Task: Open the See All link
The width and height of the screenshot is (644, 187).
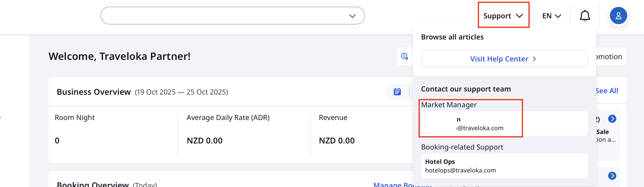Action: [607, 91]
